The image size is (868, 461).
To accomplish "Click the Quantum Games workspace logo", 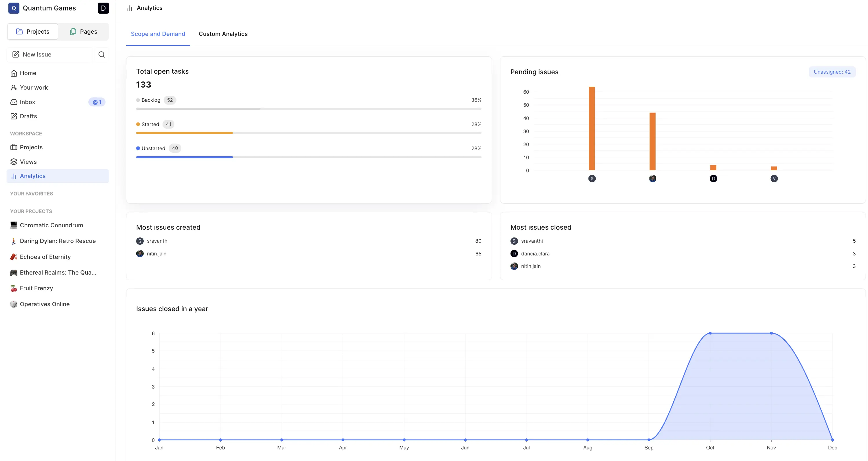I will tap(14, 8).
